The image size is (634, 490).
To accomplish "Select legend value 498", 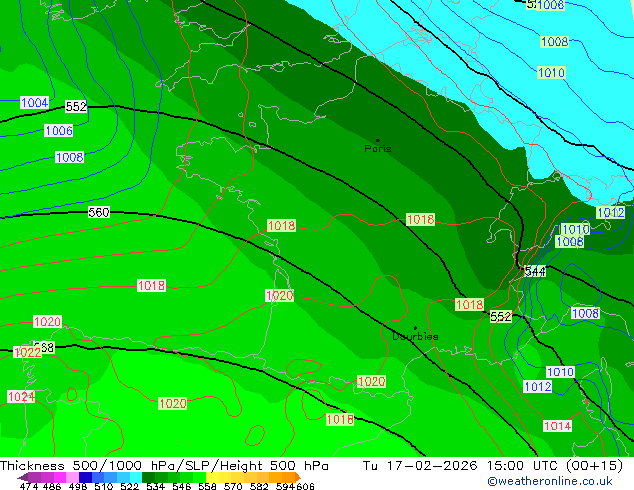I will (x=78, y=486).
